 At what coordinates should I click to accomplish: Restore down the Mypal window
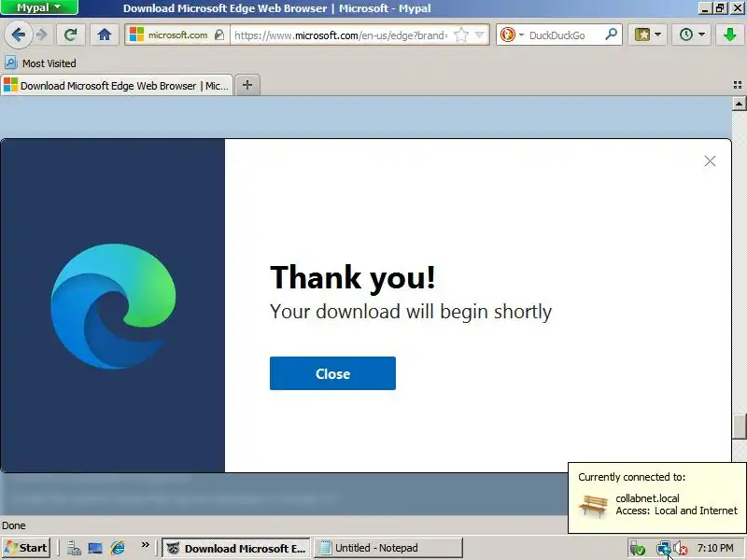click(x=720, y=7)
